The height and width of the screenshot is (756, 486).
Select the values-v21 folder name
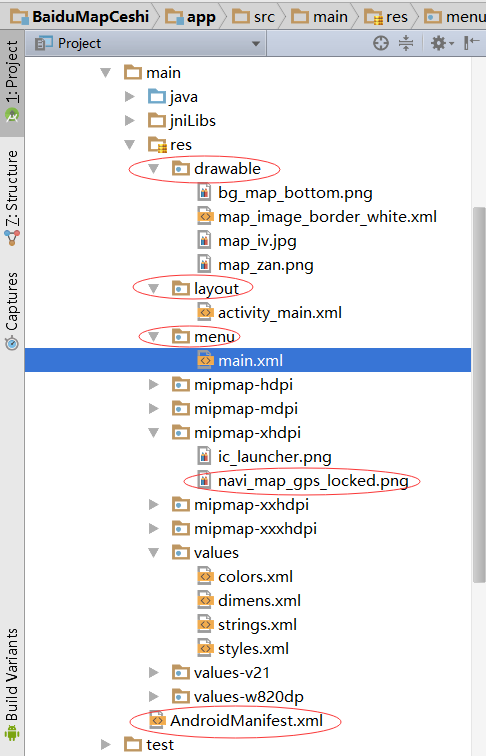pyautogui.click(x=231, y=673)
